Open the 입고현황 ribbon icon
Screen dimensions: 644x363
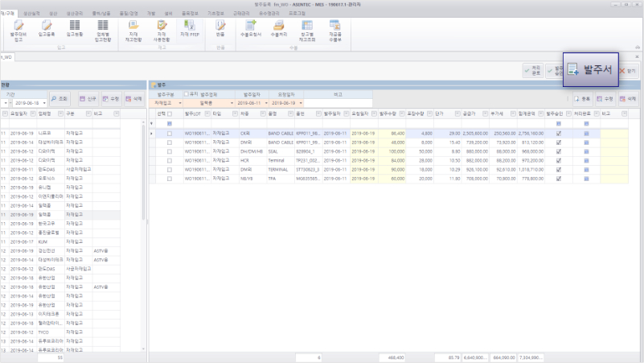point(75,30)
